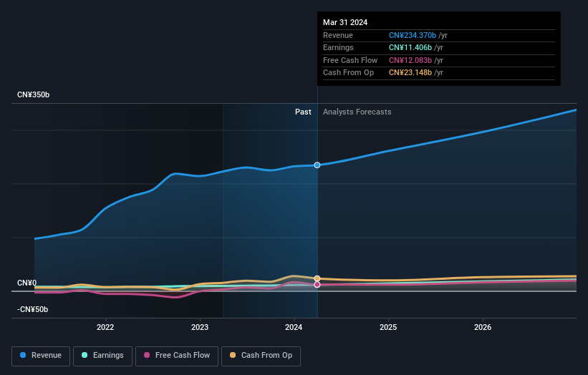Toggle the Cash From Op legend button

[261, 356]
